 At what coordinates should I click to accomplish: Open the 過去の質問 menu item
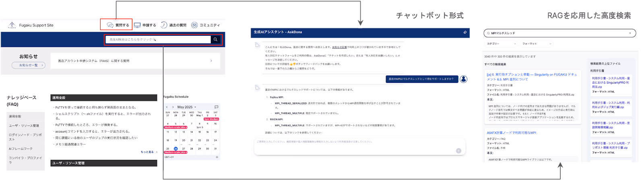(x=173, y=25)
